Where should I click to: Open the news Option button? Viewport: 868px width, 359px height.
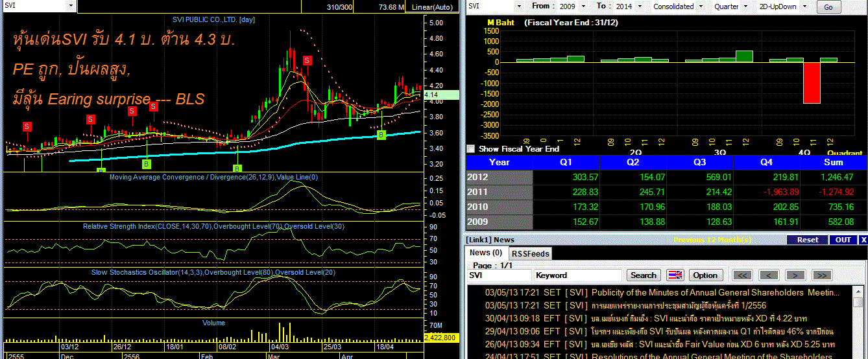[x=705, y=275]
